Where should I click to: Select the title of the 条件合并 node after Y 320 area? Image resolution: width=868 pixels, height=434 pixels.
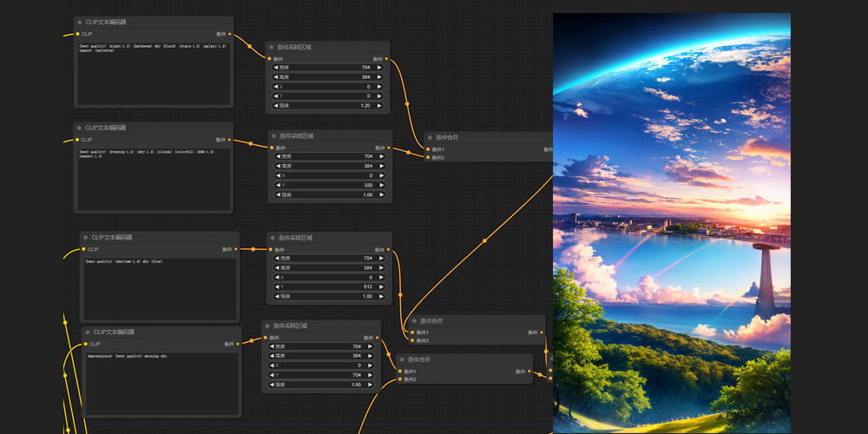coord(447,138)
